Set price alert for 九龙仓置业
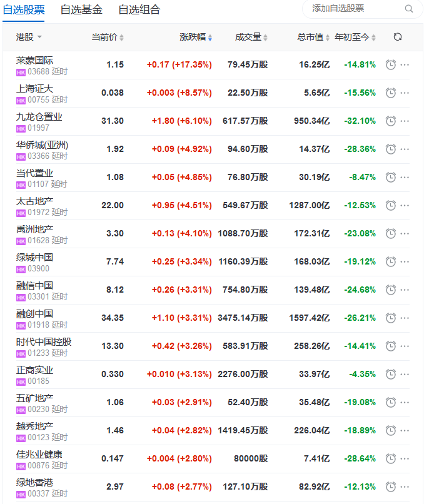The height and width of the screenshot is (504, 429). click(x=390, y=121)
